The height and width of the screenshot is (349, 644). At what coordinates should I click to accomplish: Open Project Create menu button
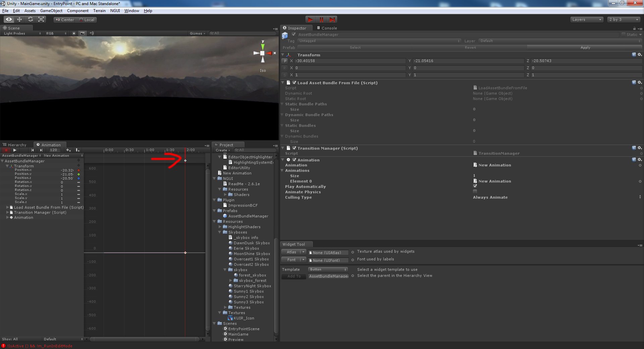click(223, 150)
